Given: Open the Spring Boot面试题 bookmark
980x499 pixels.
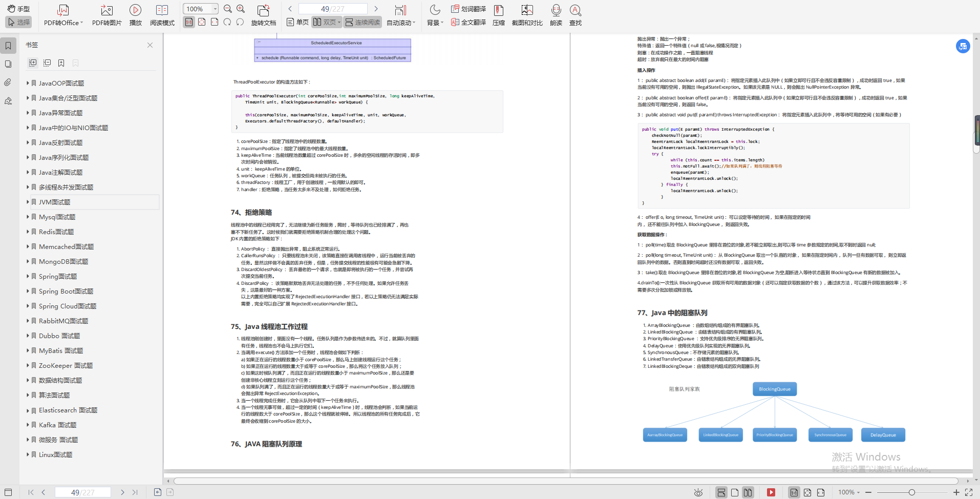Looking at the screenshot, I should click(66, 291).
